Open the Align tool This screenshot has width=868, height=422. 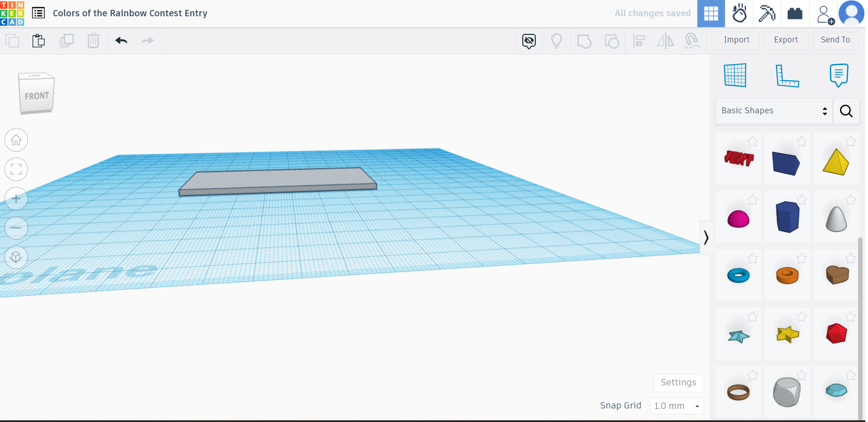pos(639,41)
